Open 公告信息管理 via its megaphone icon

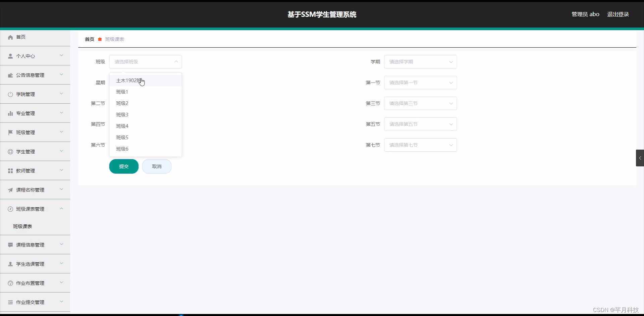click(x=10, y=75)
